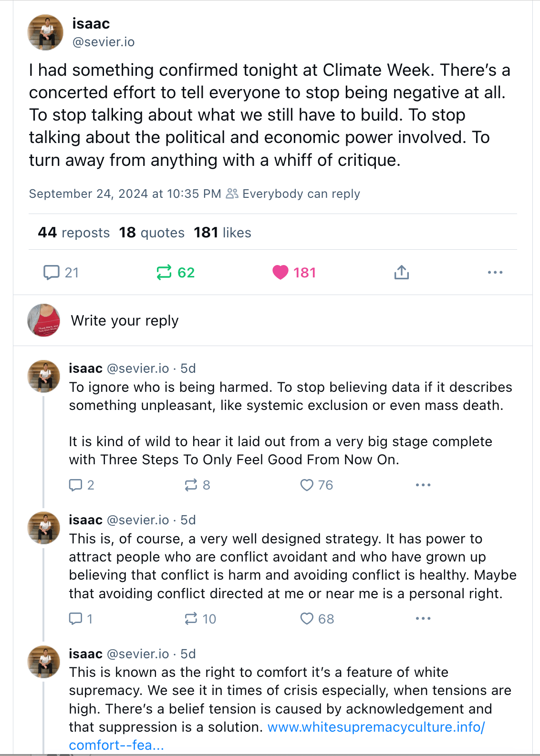This screenshot has height=756, width=540.
Task: Toggle repost on the main post
Action: (x=164, y=272)
